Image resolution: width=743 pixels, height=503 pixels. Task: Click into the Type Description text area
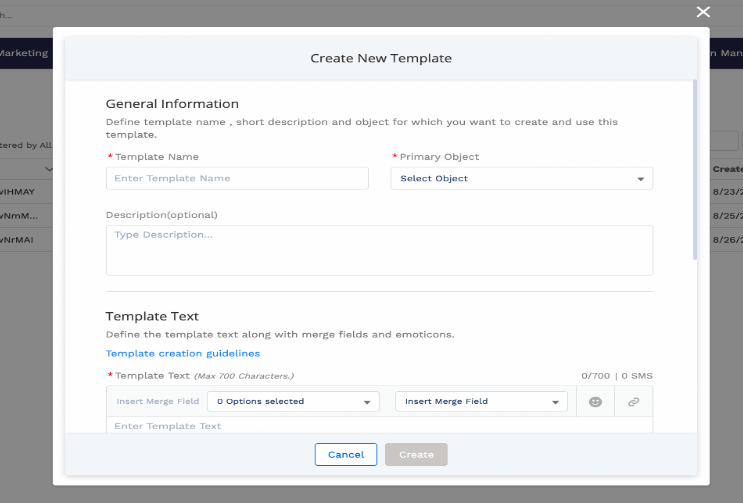click(379, 250)
